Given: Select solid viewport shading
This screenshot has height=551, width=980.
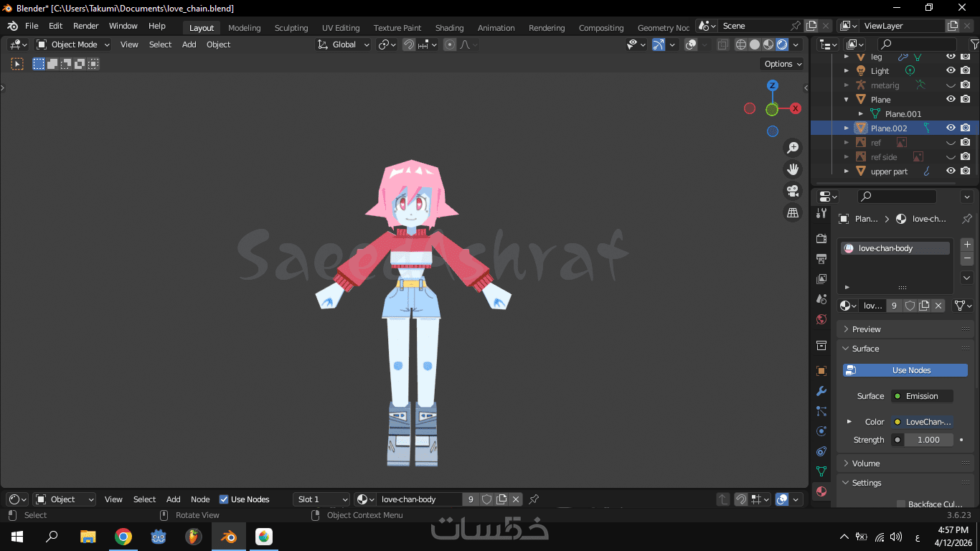Looking at the screenshot, I should [755, 44].
